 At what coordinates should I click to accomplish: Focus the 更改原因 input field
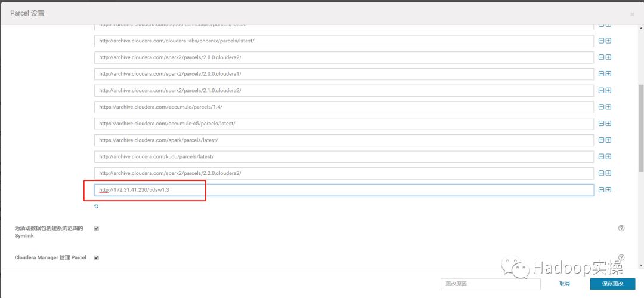490,284
